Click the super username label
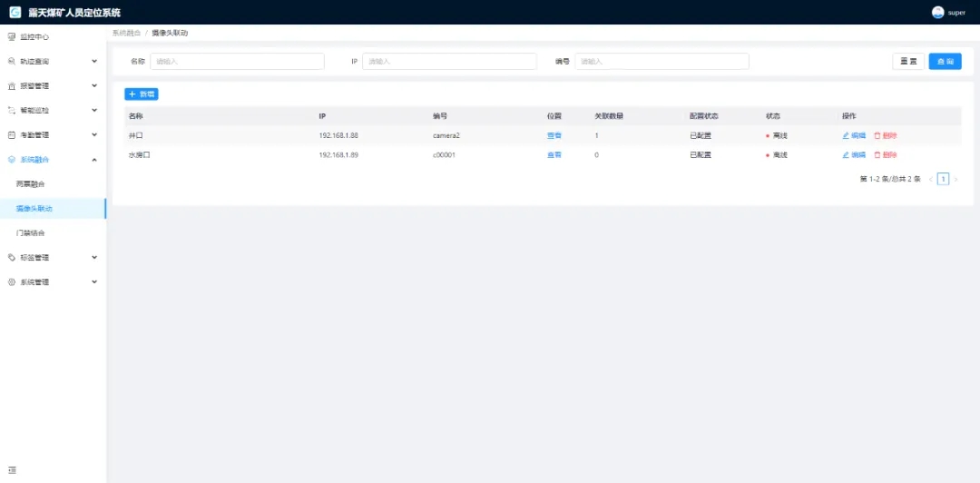The height and width of the screenshot is (483, 980). coord(956,13)
